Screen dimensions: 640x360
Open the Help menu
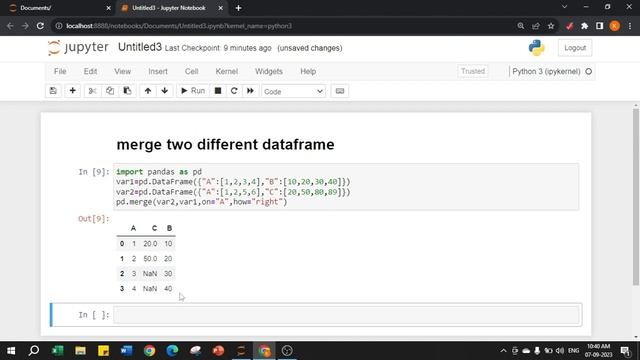click(308, 71)
